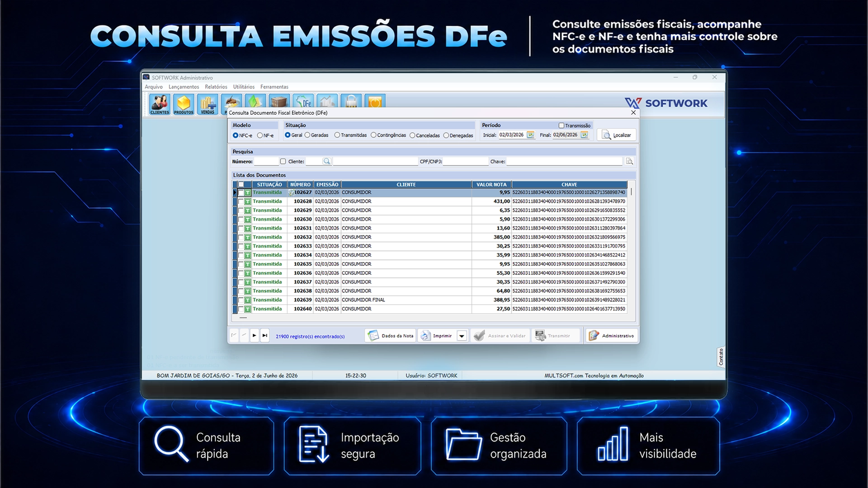Go to next record with play arrow

pyautogui.click(x=255, y=335)
